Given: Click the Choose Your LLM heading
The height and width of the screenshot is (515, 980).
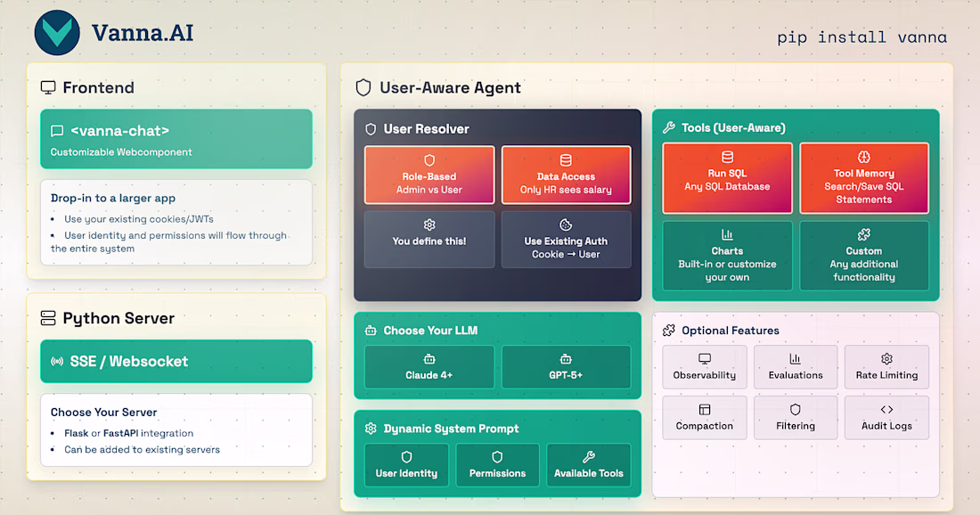Looking at the screenshot, I should point(430,330).
